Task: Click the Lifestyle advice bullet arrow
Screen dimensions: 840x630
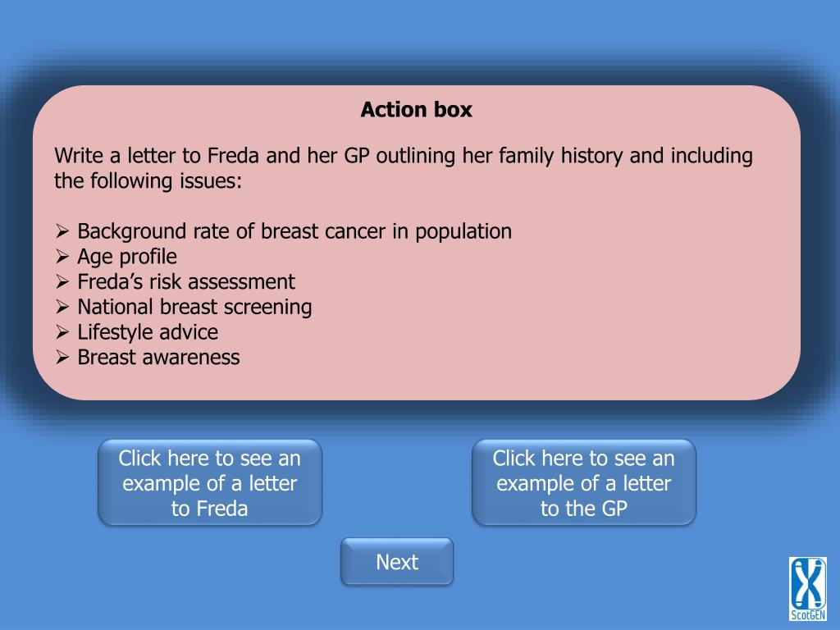Action: click(62, 332)
